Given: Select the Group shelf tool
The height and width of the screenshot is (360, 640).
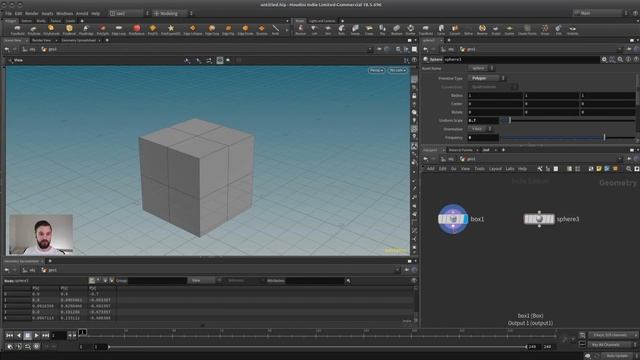Looking at the screenshot, I should pos(545,29).
